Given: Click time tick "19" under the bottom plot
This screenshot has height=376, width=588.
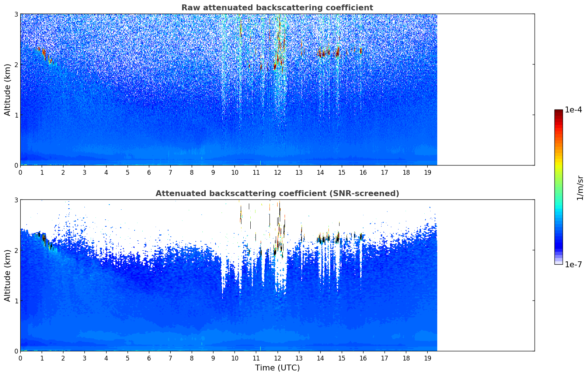Looking at the screenshot, I should 428,358.
